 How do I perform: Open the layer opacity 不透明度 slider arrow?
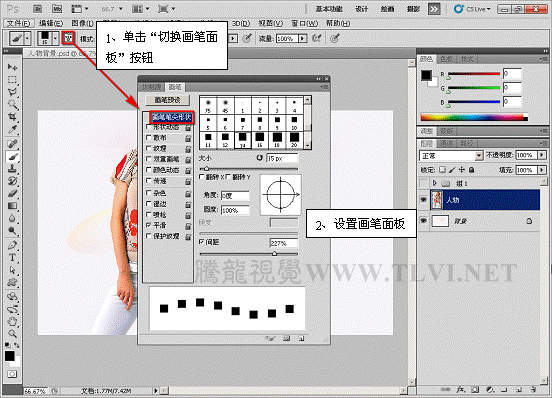[542, 155]
